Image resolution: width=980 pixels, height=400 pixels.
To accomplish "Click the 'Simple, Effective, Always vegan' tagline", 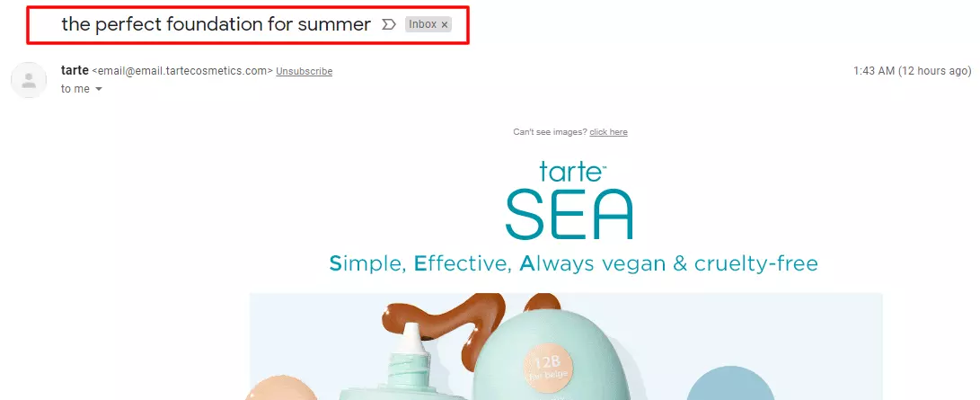I will tap(573, 263).
